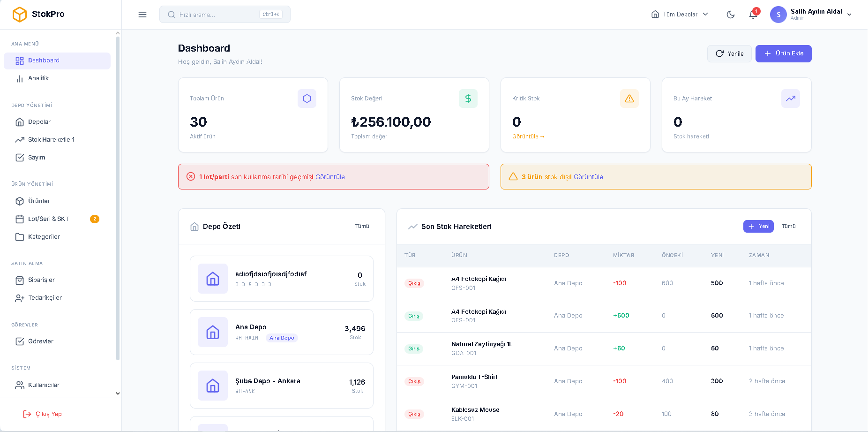Click the Yenile refresh button

point(729,53)
